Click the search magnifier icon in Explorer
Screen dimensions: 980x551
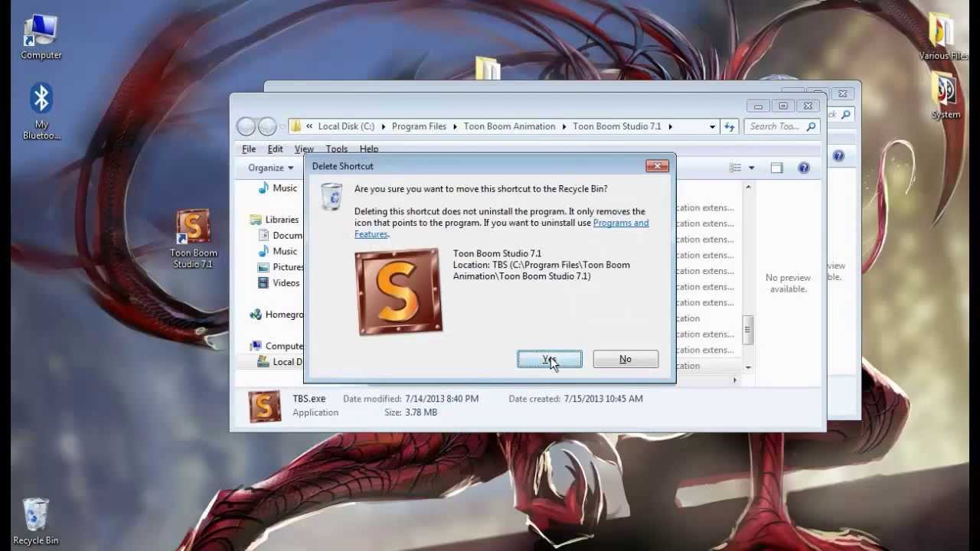pyautogui.click(x=812, y=126)
